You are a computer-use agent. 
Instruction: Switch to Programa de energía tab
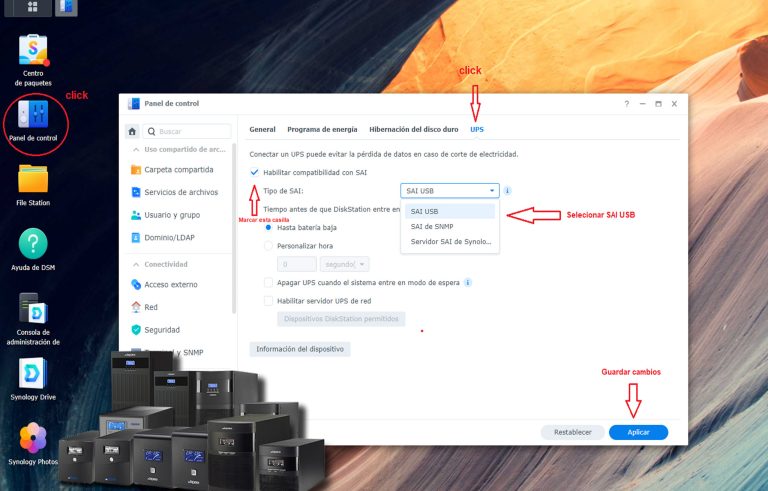point(322,129)
